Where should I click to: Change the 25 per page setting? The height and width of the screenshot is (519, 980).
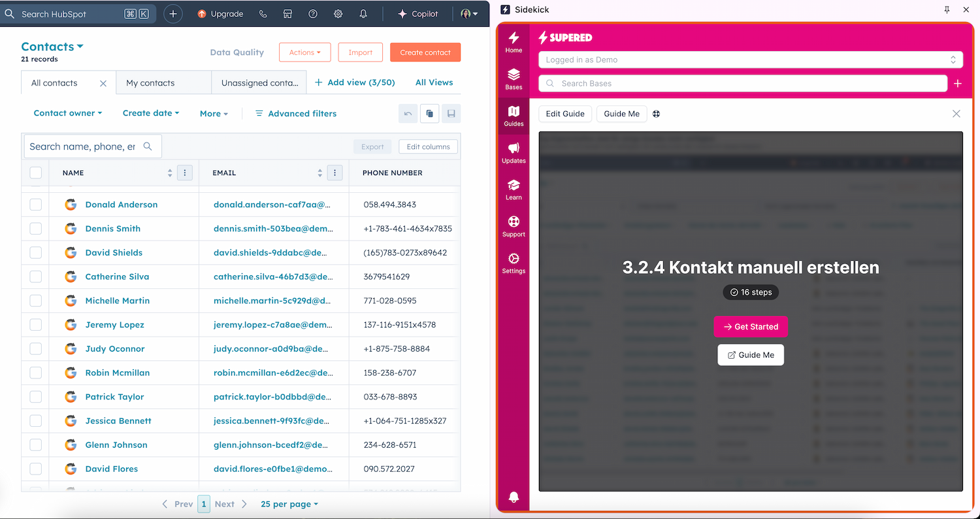tap(289, 504)
